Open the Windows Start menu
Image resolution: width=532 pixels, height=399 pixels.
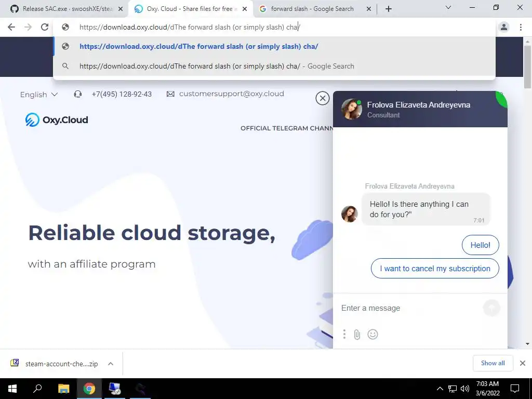coord(12,389)
